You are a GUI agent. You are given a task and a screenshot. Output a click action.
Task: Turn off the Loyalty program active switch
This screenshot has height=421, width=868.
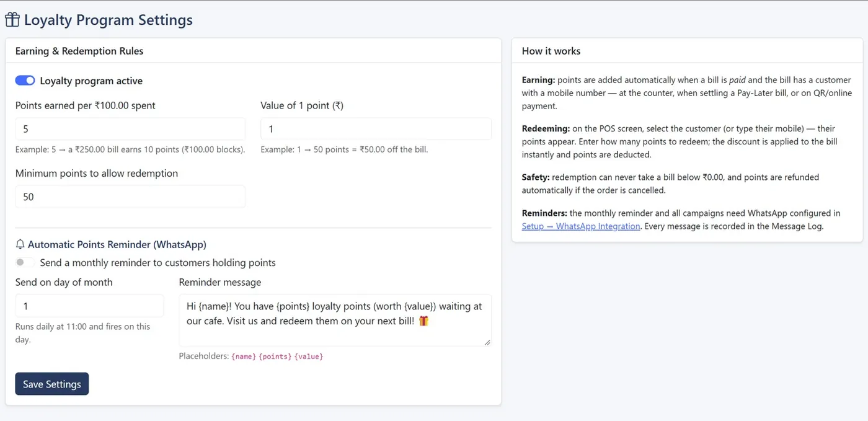pyautogui.click(x=25, y=81)
